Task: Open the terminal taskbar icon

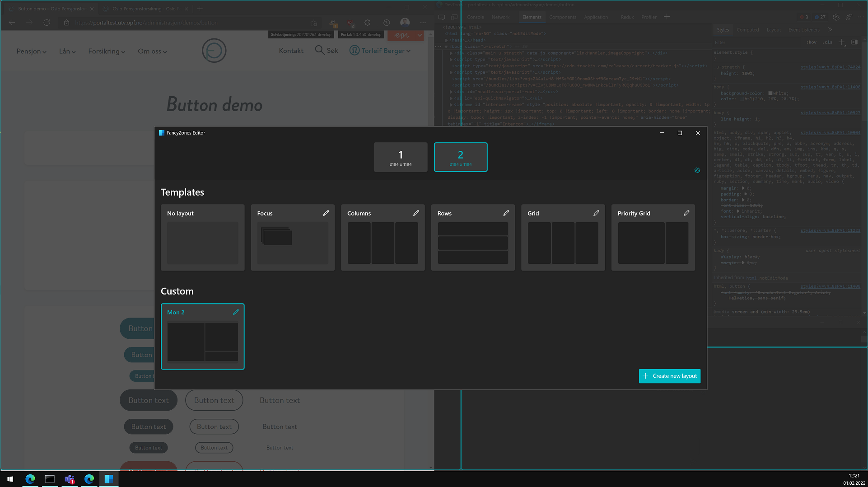Action: point(50,479)
